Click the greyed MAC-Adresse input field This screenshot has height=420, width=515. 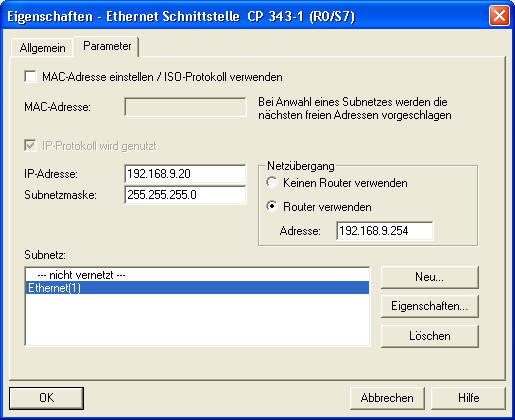click(185, 107)
